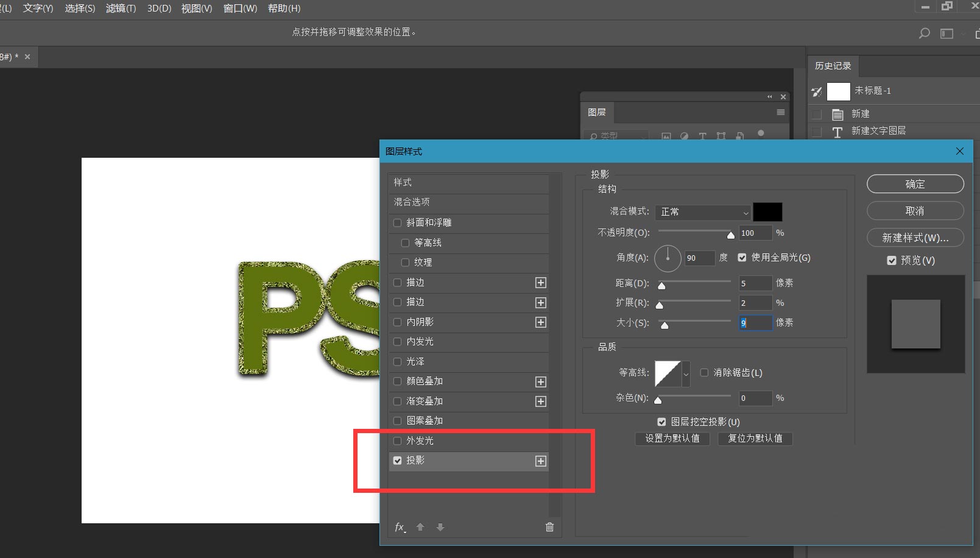
Task: Select the 图层 panel tab
Action: [x=597, y=113]
